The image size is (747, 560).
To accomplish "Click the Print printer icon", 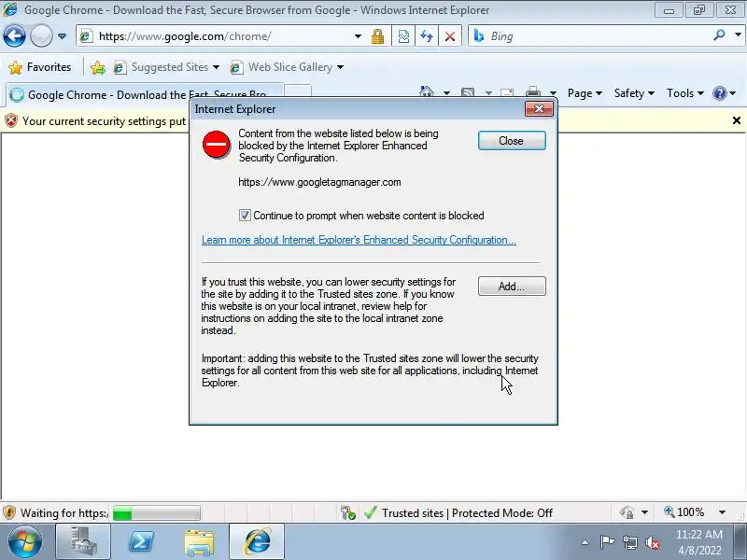I will tap(533, 92).
